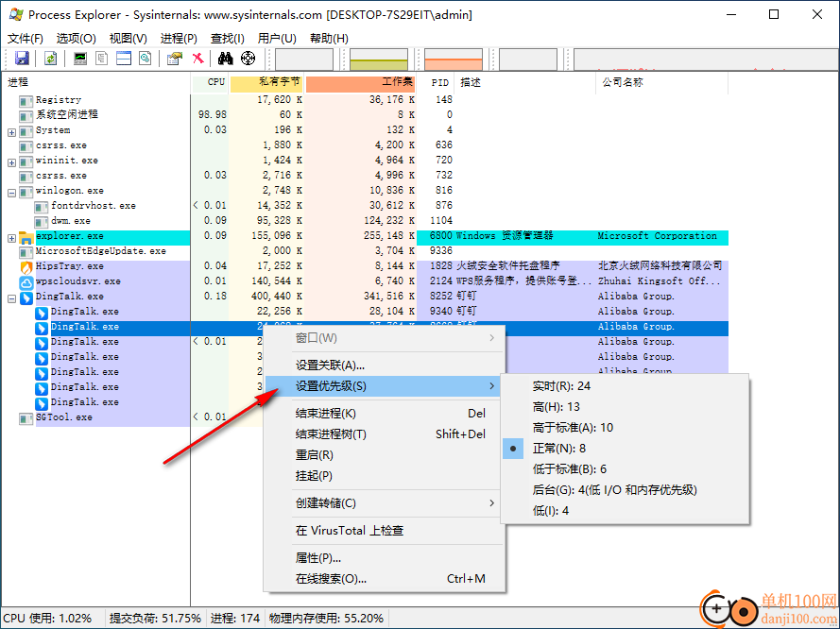Select the fontdrvhost.exe process row
This screenshot has height=629, width=840.
tap(365, 206)
